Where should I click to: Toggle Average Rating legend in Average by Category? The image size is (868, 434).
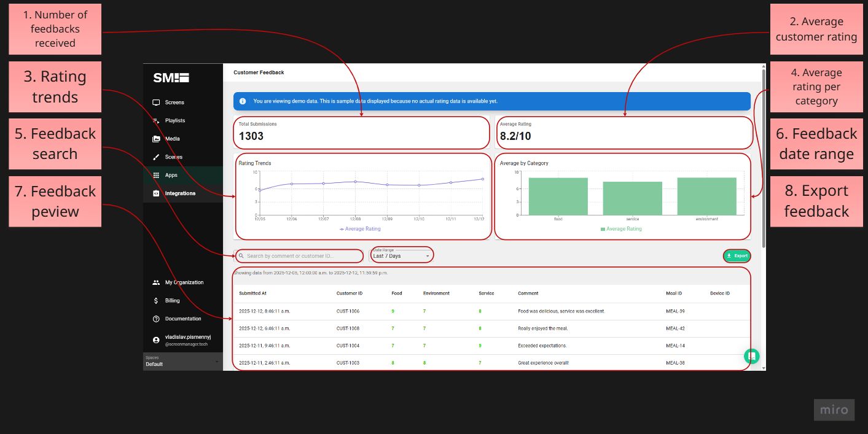[x=621, y=229]
